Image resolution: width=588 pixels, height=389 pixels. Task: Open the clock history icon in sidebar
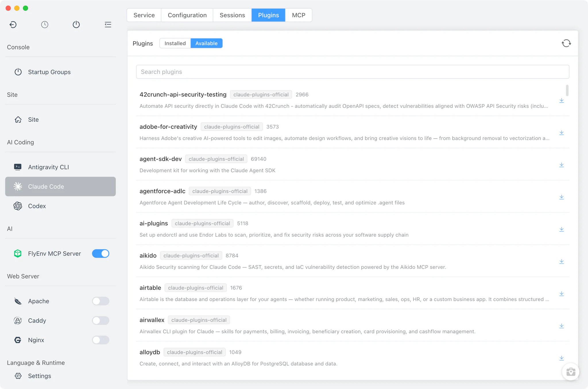point(45,24)
